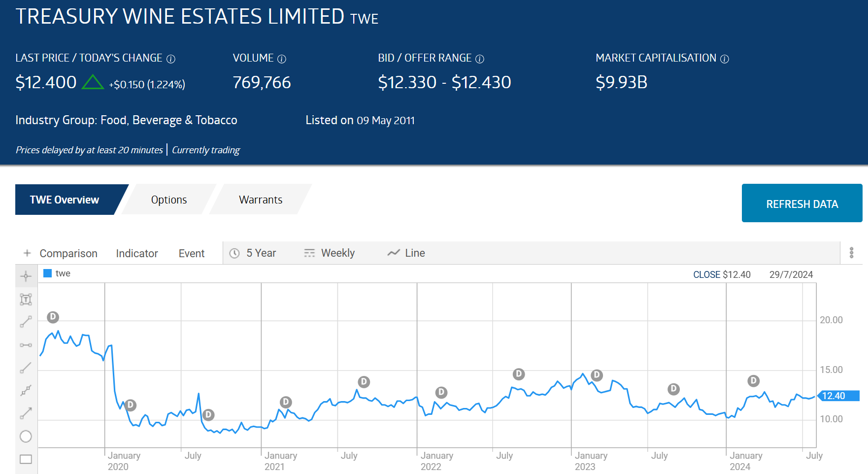This screenshot has height=474, width=868.
Task: Click the clock icon for time range
Action: pos(235,253)
